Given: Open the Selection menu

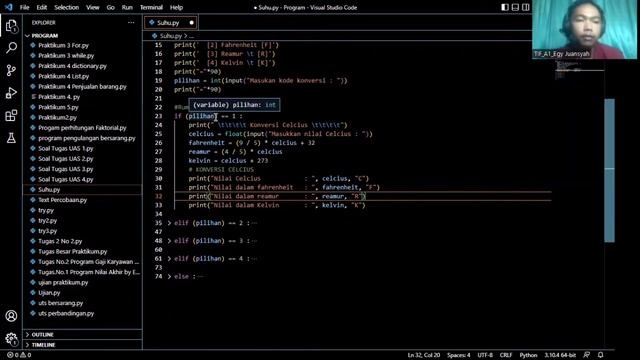Looking at the screenshot, I should tap(67, 7).
